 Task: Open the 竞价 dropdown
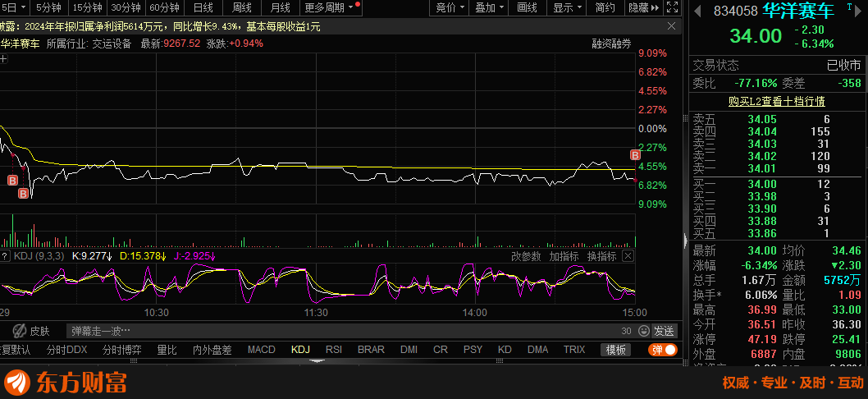coord(450,7)
